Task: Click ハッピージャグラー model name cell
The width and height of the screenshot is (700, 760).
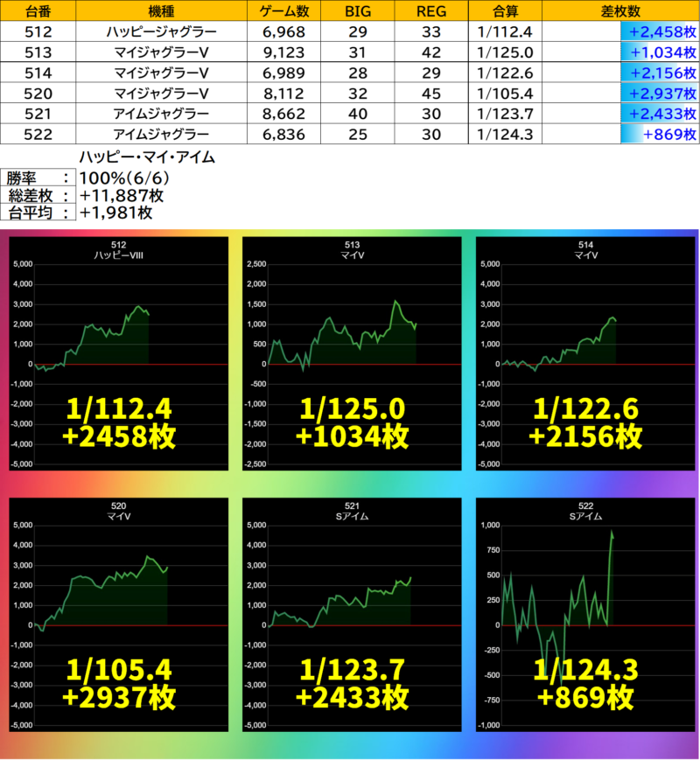Action: click(161, 31)
